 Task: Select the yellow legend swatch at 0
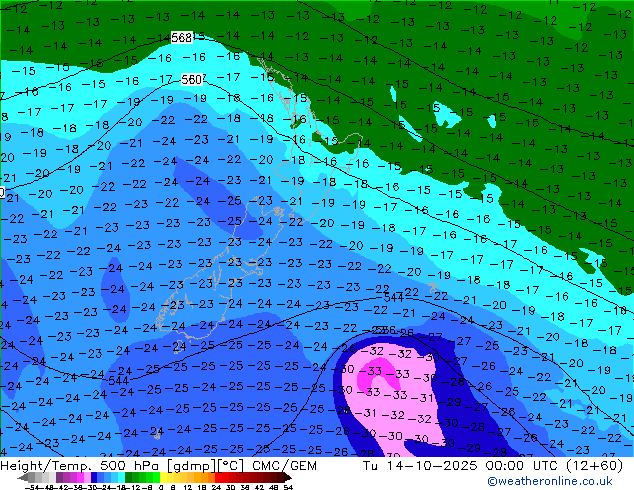point(163,478)
